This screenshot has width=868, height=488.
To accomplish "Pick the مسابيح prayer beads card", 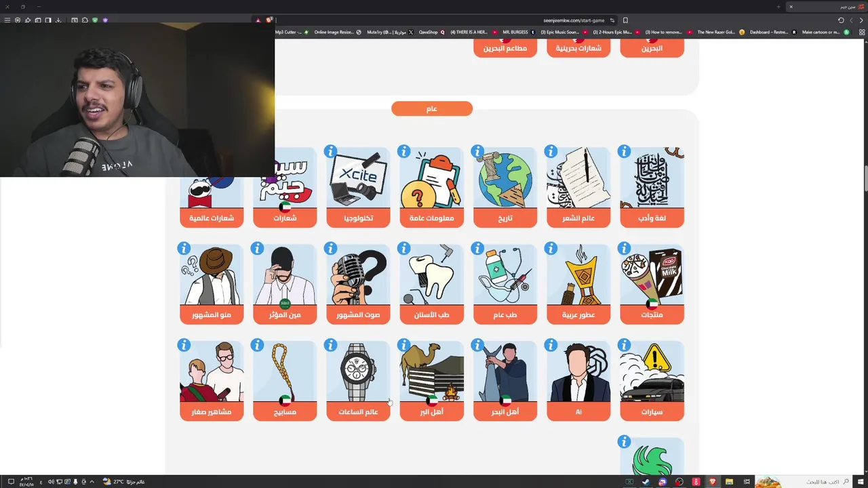I will pos(285,382).
